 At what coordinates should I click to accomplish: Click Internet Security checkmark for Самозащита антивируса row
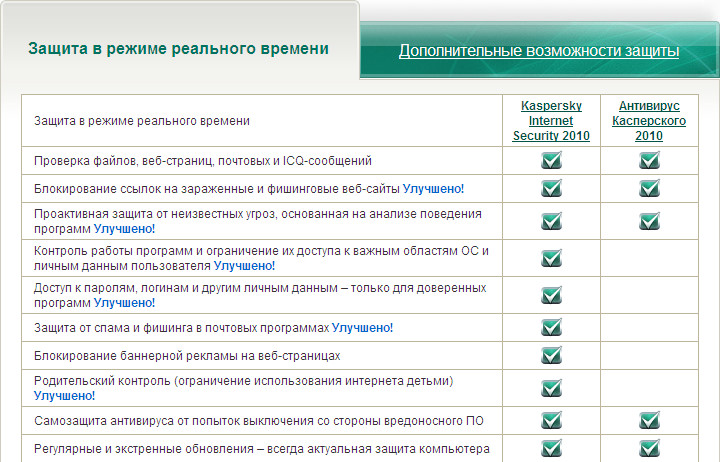551,420
